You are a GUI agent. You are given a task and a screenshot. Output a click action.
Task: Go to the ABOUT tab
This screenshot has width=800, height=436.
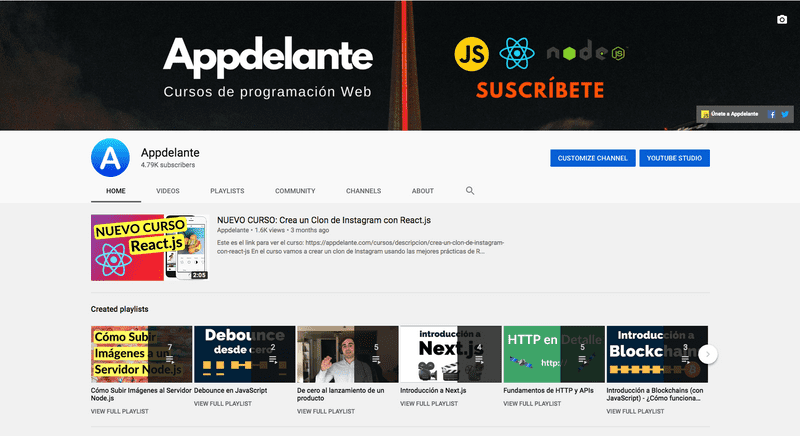point(422,191)
